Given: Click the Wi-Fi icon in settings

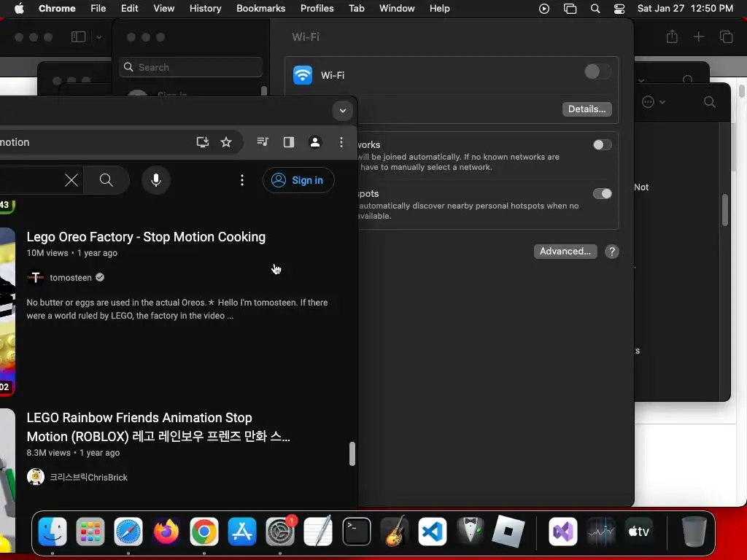Looking at the screenshot, I should coord(303,75).
